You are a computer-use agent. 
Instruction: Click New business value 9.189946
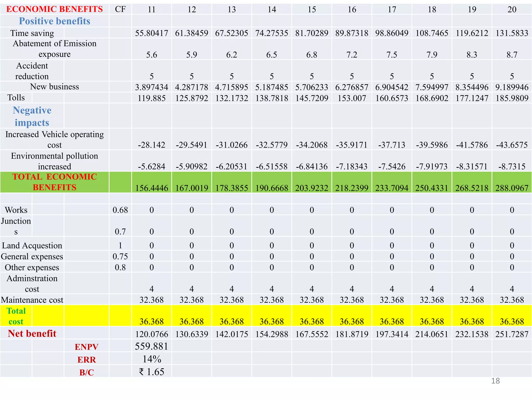click(512, 87)
